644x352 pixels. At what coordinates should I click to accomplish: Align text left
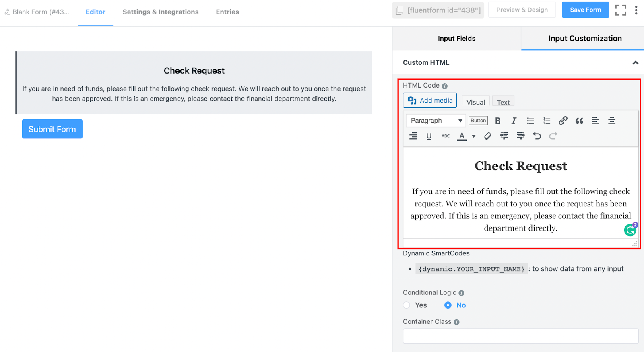[x=596, y=121]
